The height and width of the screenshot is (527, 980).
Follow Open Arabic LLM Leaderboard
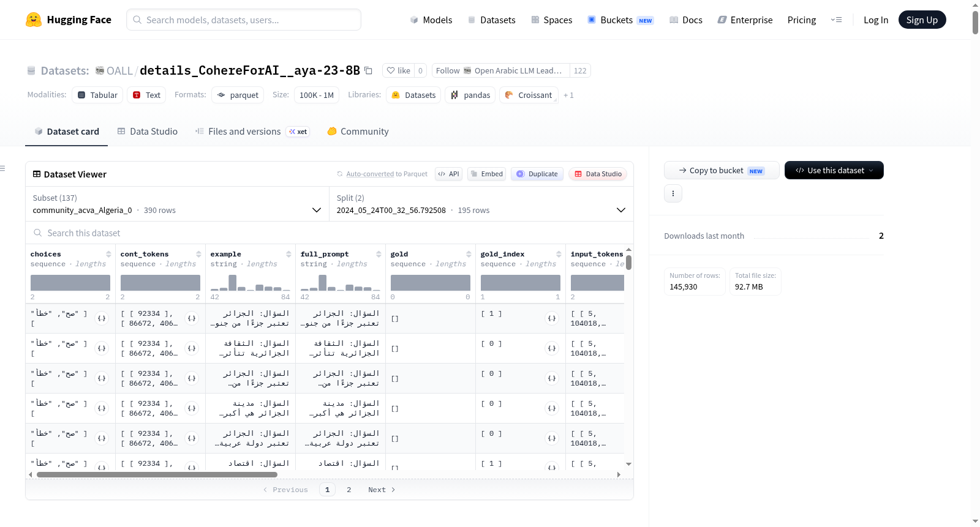tap(500, 70)
